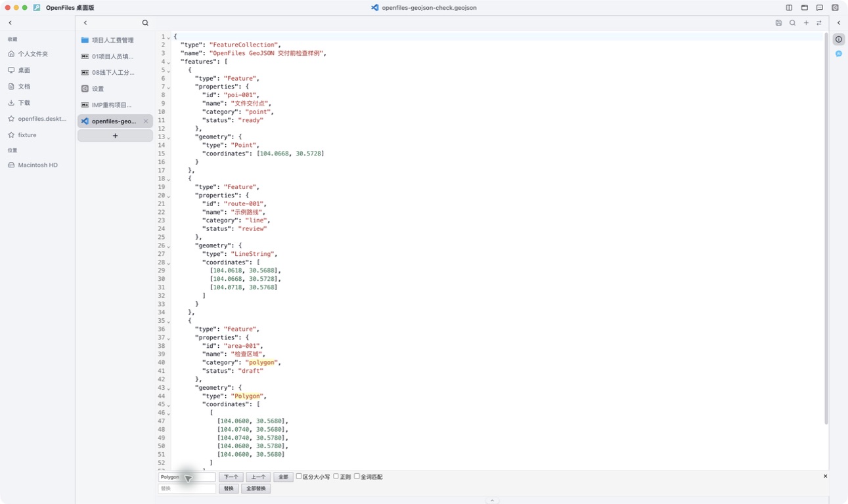Click the title bar file name openfiles-geojson-check.geojson
Viewport: 848px width, 504px height.
(429, 8)
